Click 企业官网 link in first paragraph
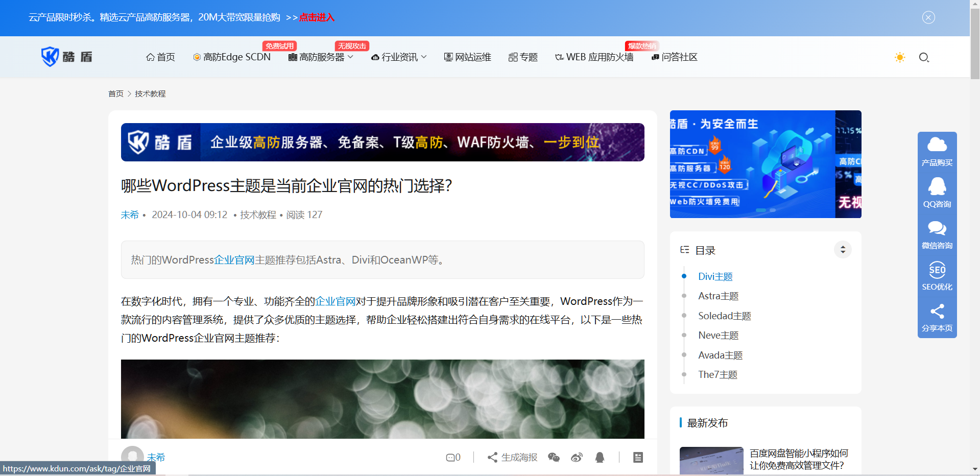The image size is (980, 476). tap(336, 301)
